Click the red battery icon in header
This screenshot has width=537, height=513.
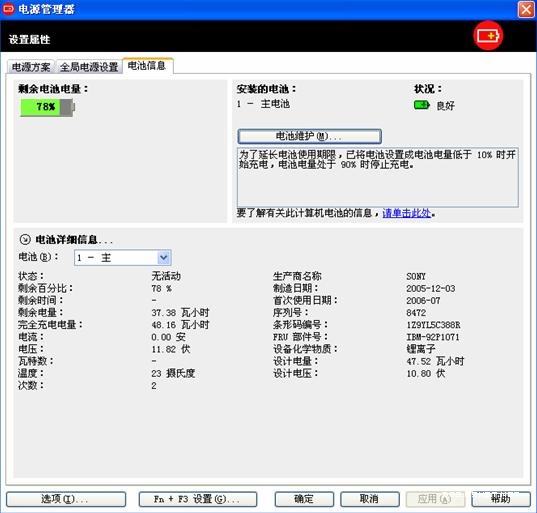(x=488, y=36)
